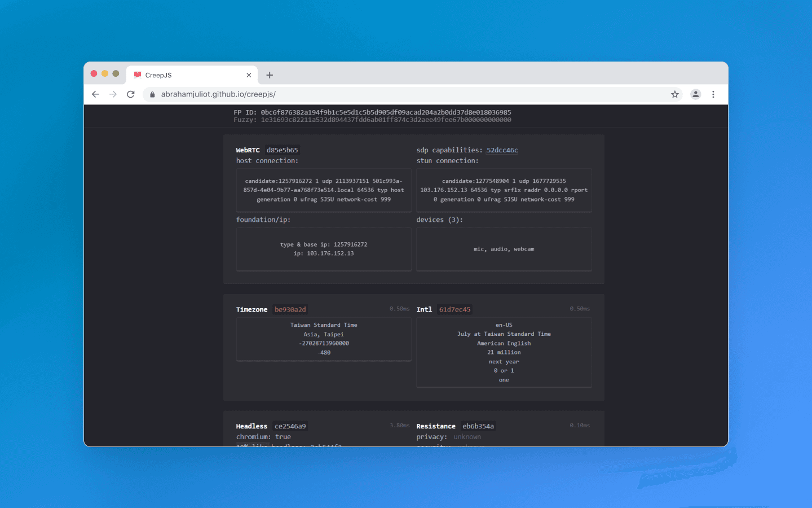Close the CreepJS tab
Screen dimensions: 812x508
249,75
